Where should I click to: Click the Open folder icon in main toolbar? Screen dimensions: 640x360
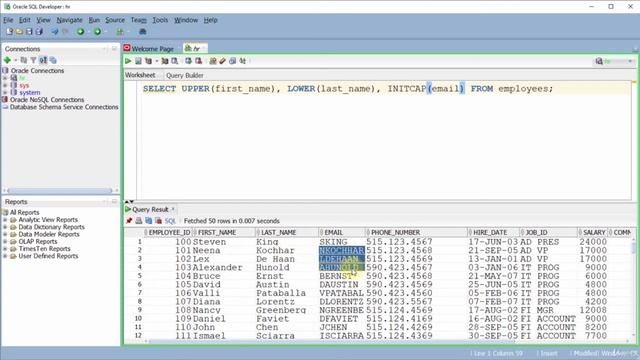(x=19, y=31)
